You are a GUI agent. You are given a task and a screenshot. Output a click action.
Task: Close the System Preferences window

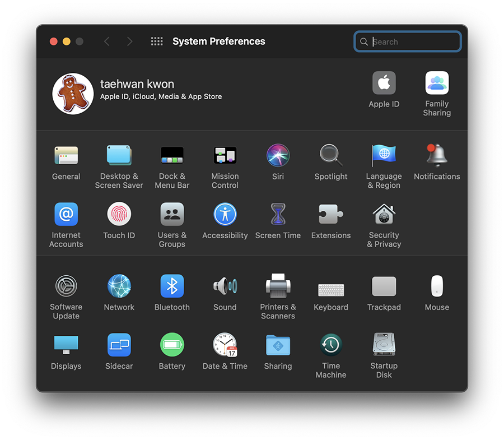pos(54,41)
